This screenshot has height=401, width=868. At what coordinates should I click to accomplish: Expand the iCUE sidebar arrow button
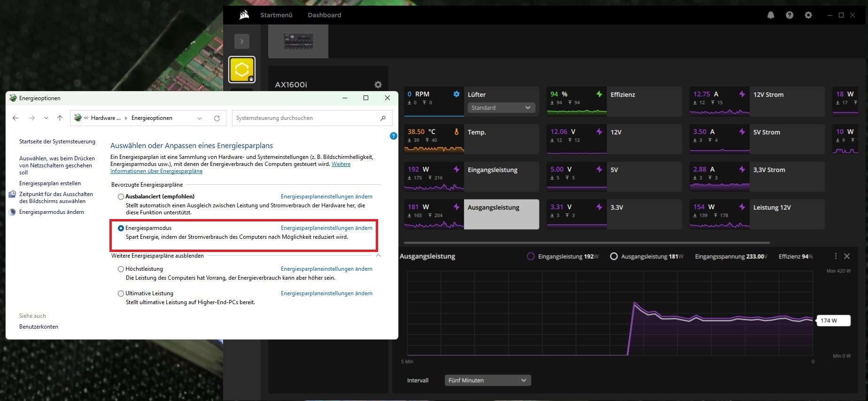[242, 41]
